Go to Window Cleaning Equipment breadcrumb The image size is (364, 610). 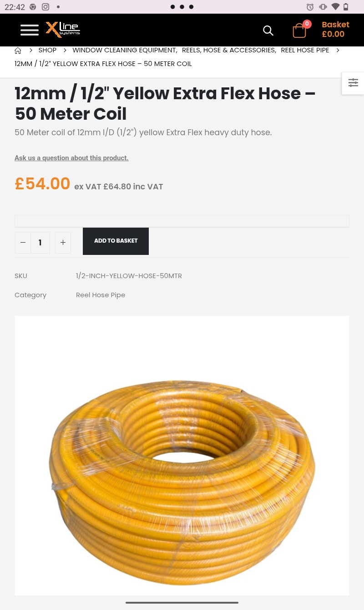[124, 50]
